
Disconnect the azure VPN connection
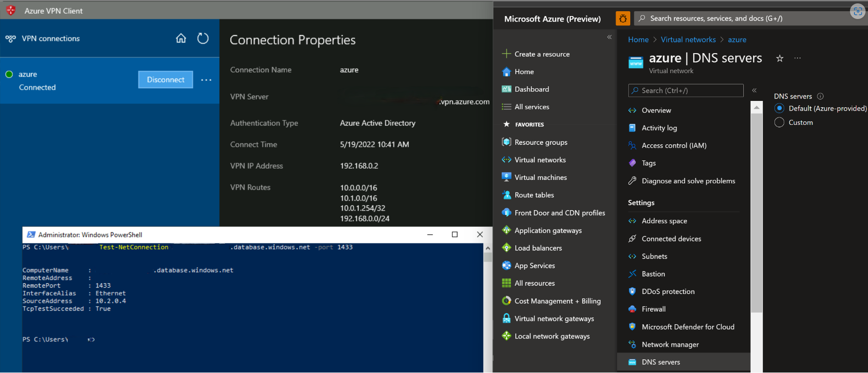point(166,79)
